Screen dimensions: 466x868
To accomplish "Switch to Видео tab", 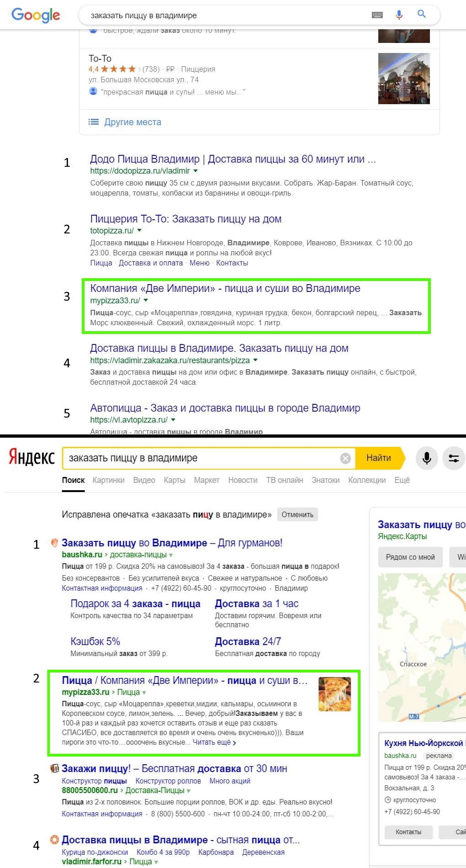I will (x=144, y=480).
